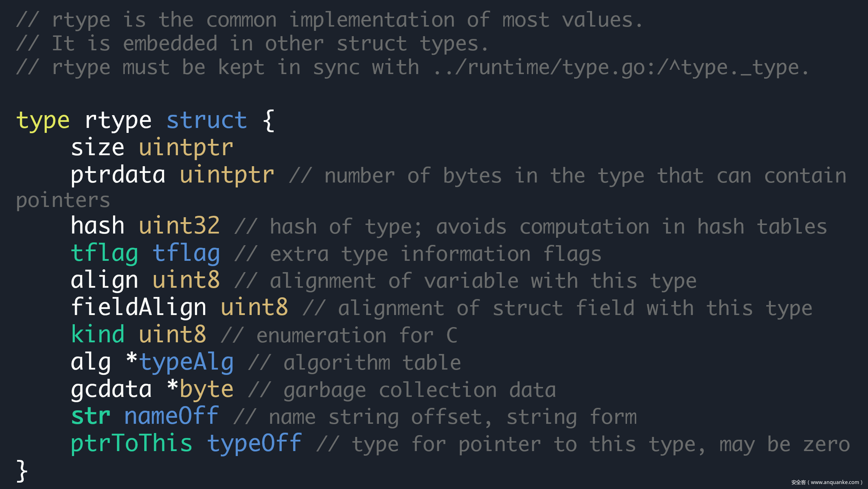Click the blue 'tflag' type name
Screen dimensions: 868x489
(x=186, y=254)
